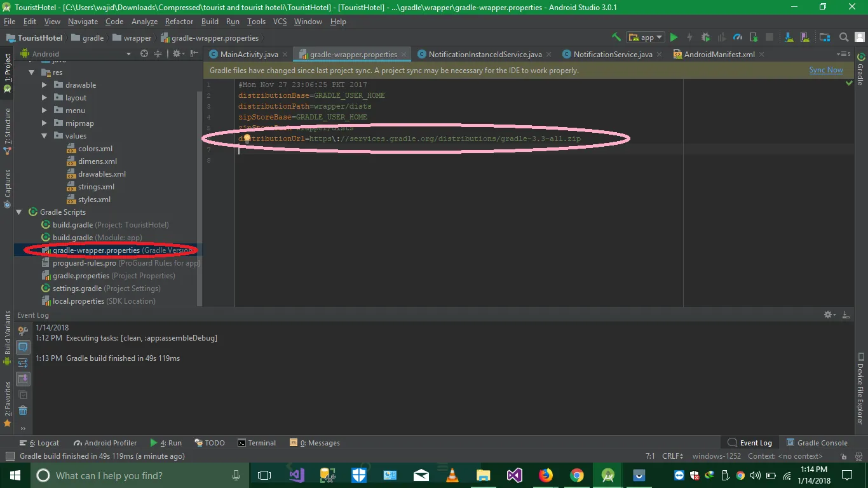Toggle tool window bars icon in status bar
This screenshot has height=488, width=868.
click(x=10, y=456)
